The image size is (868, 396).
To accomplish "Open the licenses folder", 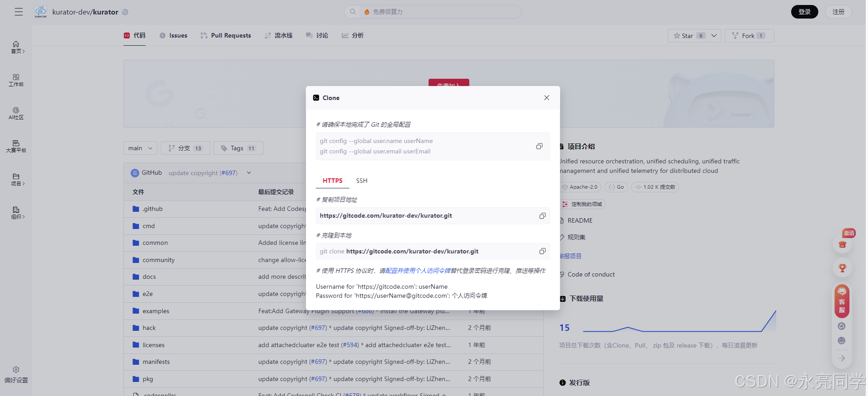I will [x=153, y=345].
